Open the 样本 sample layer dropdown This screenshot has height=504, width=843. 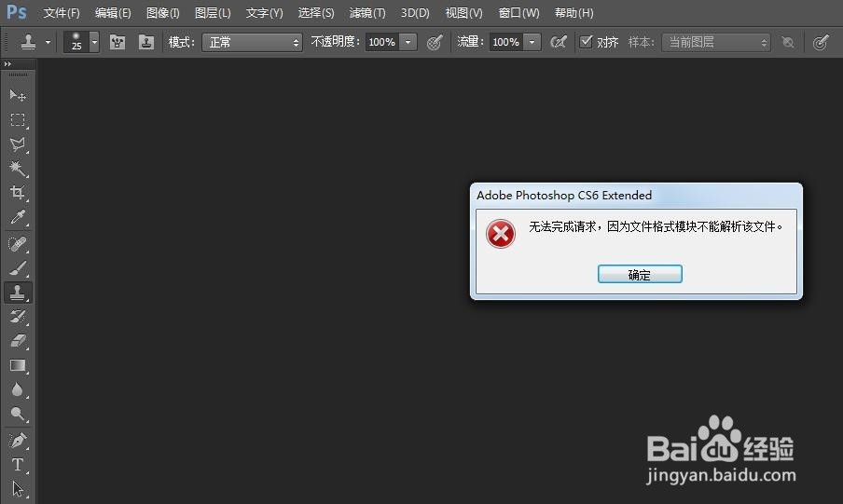click(716, 42)
